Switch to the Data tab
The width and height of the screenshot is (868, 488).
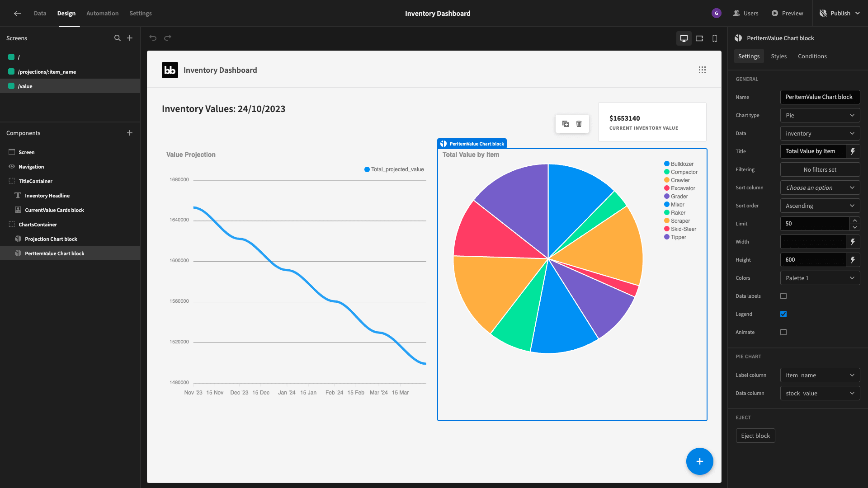pyautogui.click(x=40, y=14)
